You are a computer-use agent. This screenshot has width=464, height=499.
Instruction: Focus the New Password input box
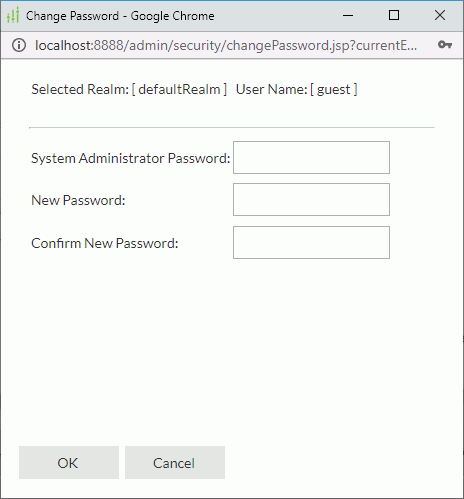click(311, 199)
